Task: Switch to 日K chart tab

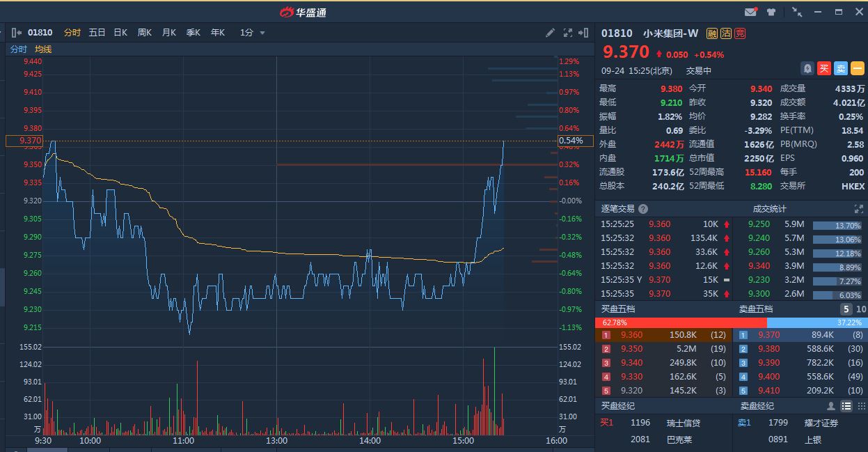Action: (x=120, y=33)
